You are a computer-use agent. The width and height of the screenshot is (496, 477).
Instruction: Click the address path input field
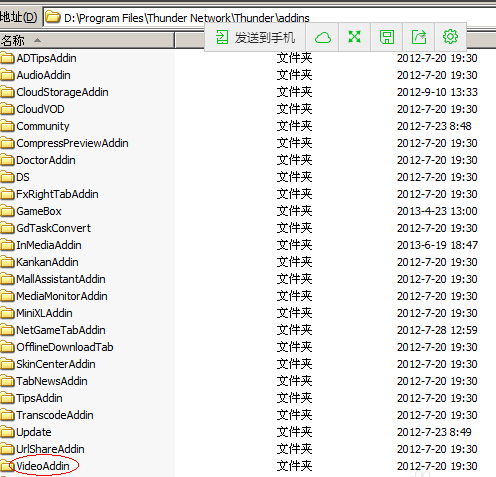click(x=269, y=17)
